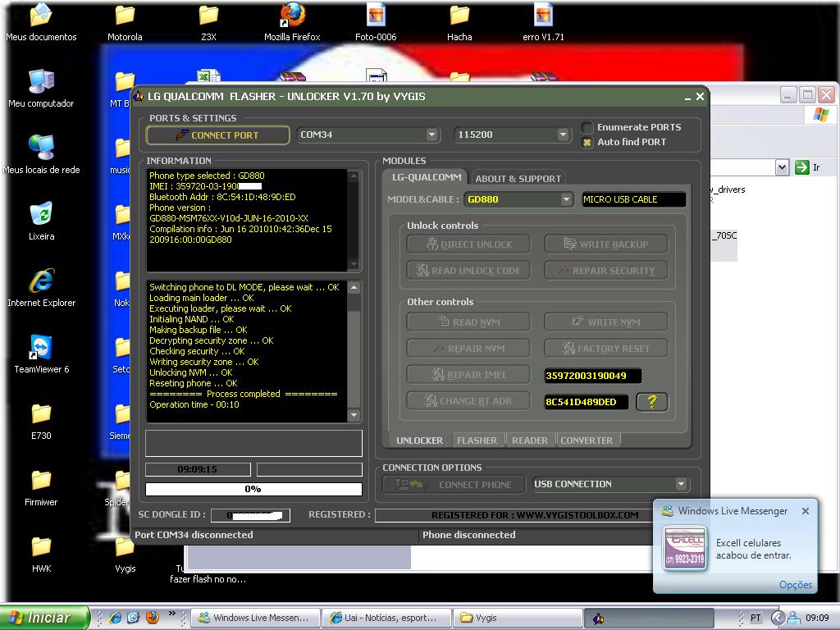
Task: Select the CONVERTER tab
Action: point(587,441)
